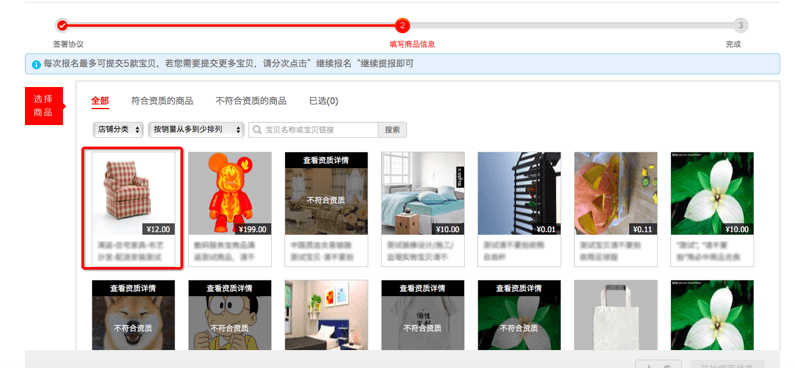Image resolution: width=795 pixels, height=368 pixels.
Task: Click the ¥0.11 price tag
Action: (642, 229)
